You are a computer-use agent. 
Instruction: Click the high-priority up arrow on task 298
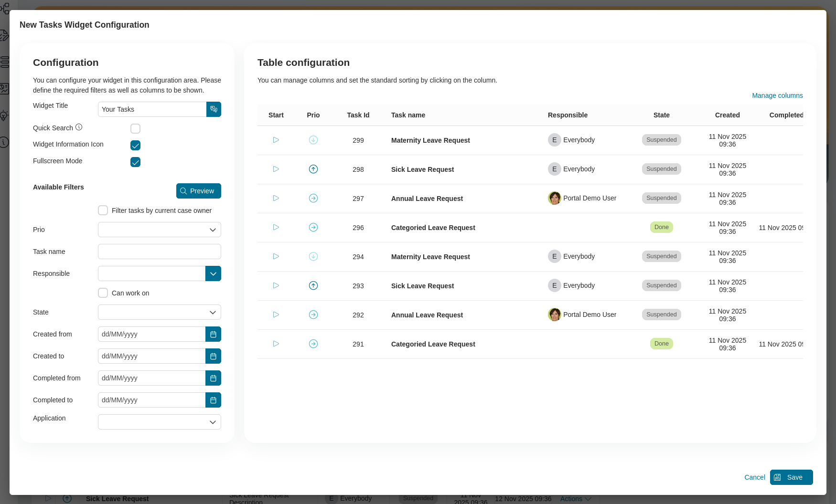point(313,169)
